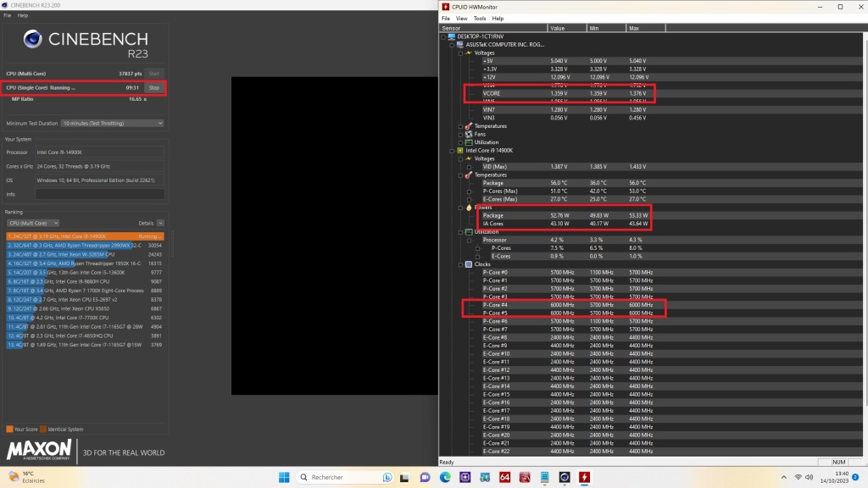Image resolution: width=868 pixels, height=488 pixels.
Task: Click the DESKTOP-1CT1RNV computer icon in HWMonitor
Action: (452, 36)
